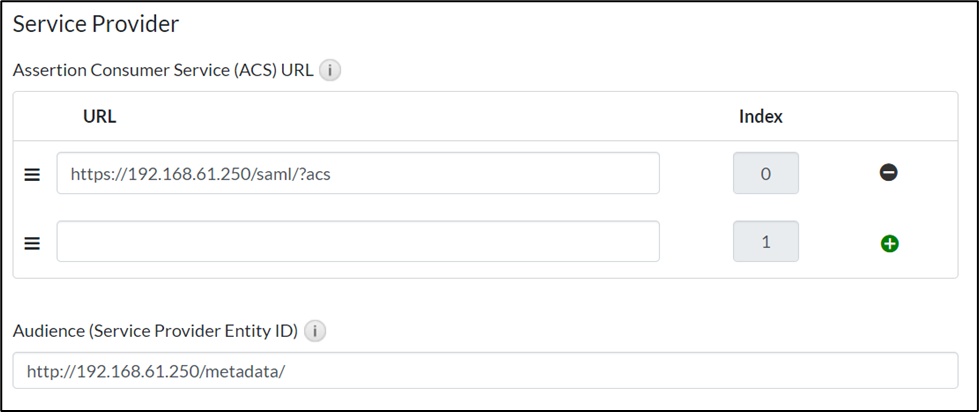Click the empty ACS URL input field
The width and height of the screenshot is (979, 412).
357,242
